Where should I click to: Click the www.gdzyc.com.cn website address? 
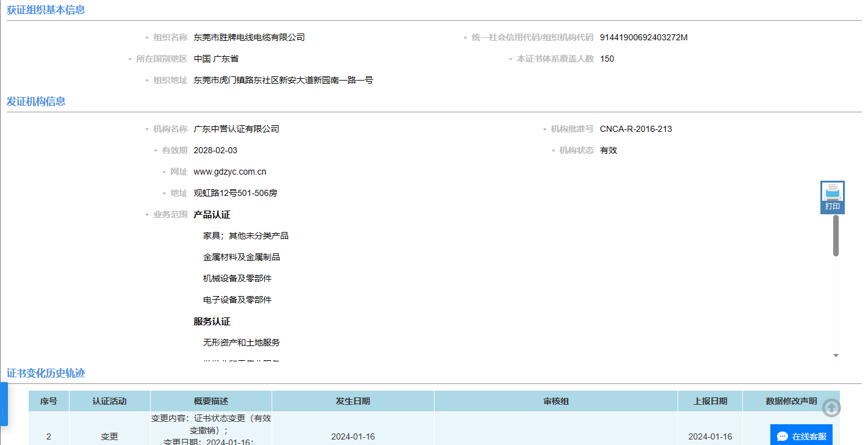(230, 172)
